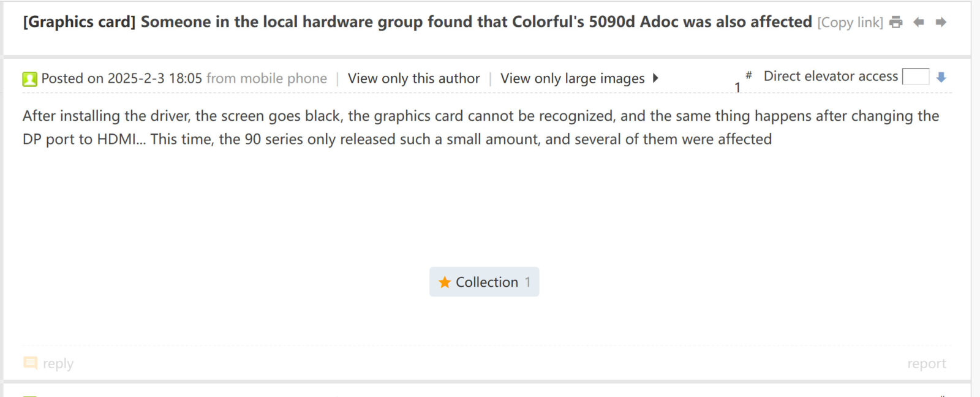The image size is (980, 397).
Task: Click the reply speech bubble icon
Action: 30,363
